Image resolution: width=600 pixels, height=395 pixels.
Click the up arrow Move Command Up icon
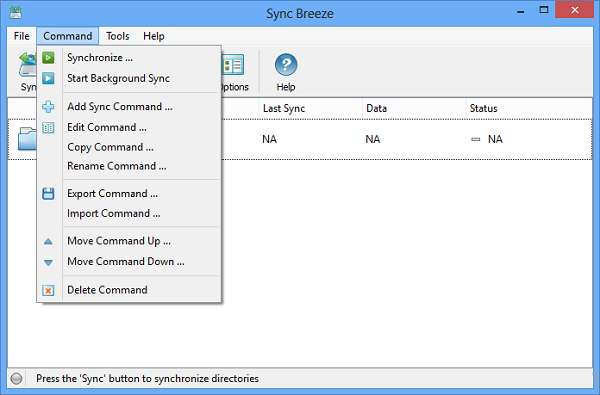(x=48, y=242)
